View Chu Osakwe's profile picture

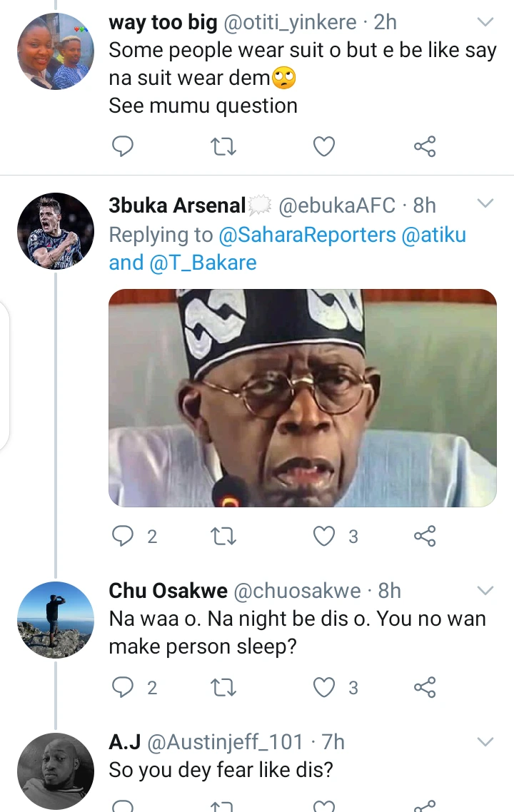pyautogui.click(x=56, y=619)
